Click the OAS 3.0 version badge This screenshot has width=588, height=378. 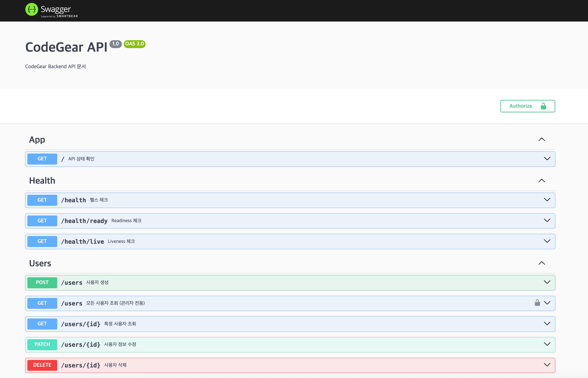135,44
